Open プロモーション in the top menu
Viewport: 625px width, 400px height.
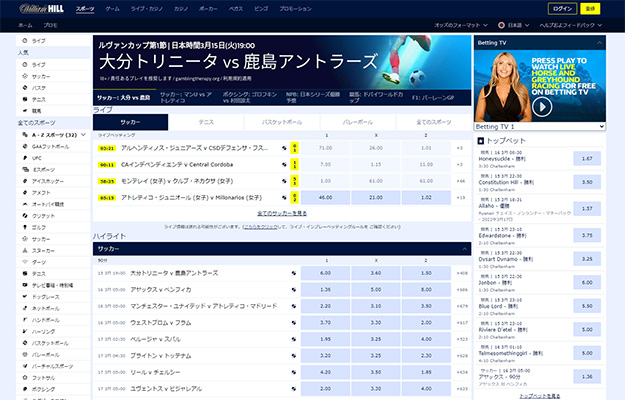pyautogui.click(x=295, y=9)
